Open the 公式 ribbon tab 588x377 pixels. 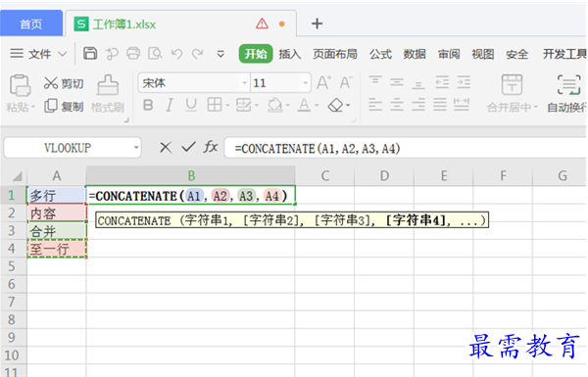pyautogui.click(x=380, y=54)
